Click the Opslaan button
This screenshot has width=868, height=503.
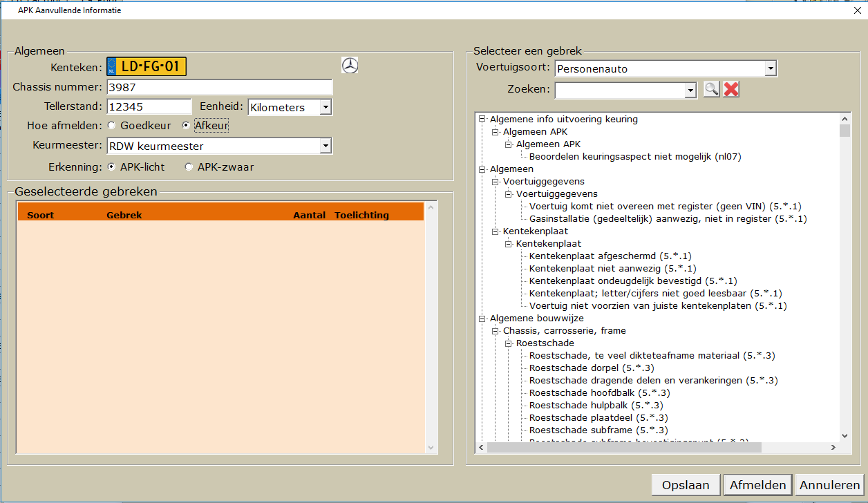click(686, 485)
